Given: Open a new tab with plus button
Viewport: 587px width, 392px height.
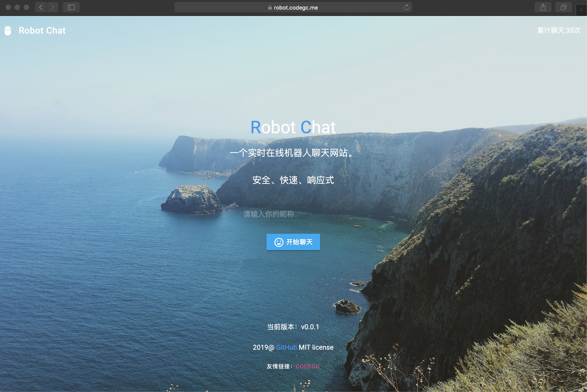Looking at the screenshot, I should 581,10.
